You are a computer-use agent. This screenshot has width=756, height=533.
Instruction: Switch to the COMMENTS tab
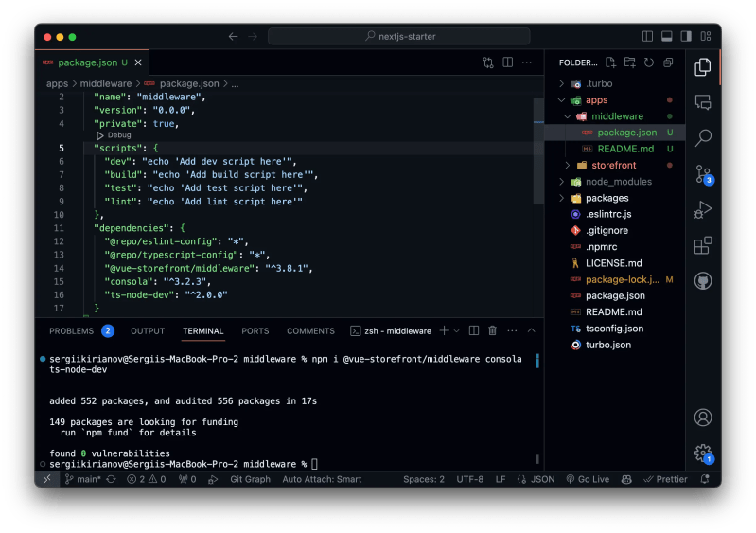pos(310,331)
